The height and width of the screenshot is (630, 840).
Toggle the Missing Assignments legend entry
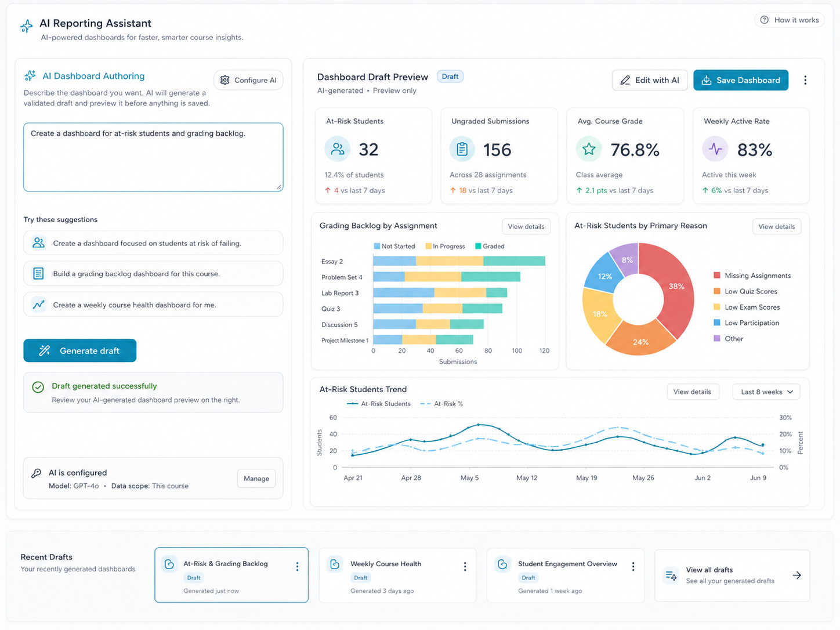point(752,276)
